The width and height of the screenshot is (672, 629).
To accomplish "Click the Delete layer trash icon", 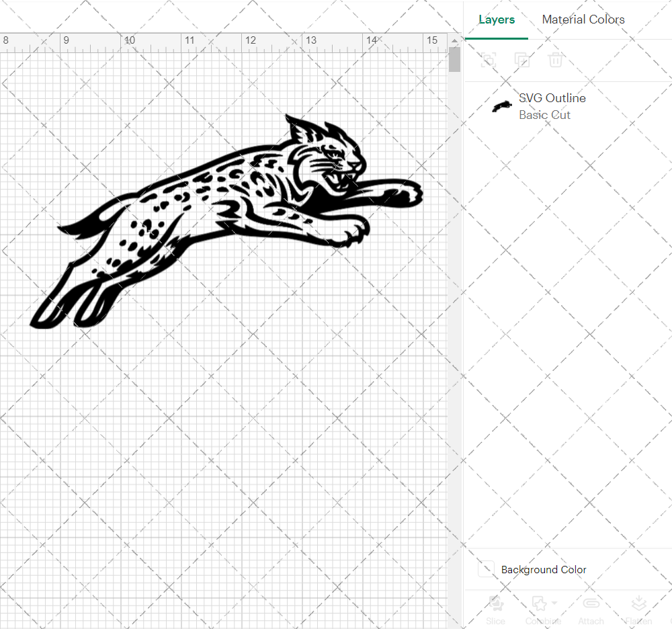I will (556, 60).
